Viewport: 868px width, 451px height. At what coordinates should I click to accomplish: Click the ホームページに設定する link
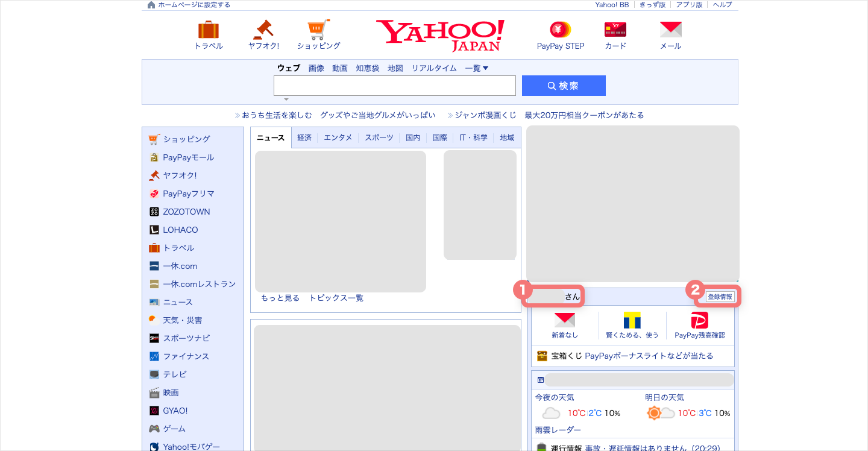194,5
